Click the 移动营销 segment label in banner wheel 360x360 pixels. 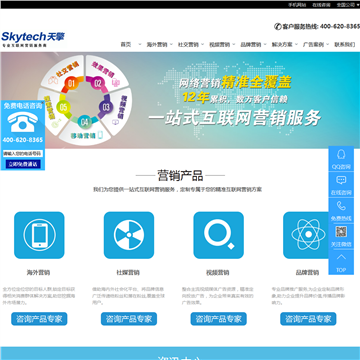click(83, 136)
